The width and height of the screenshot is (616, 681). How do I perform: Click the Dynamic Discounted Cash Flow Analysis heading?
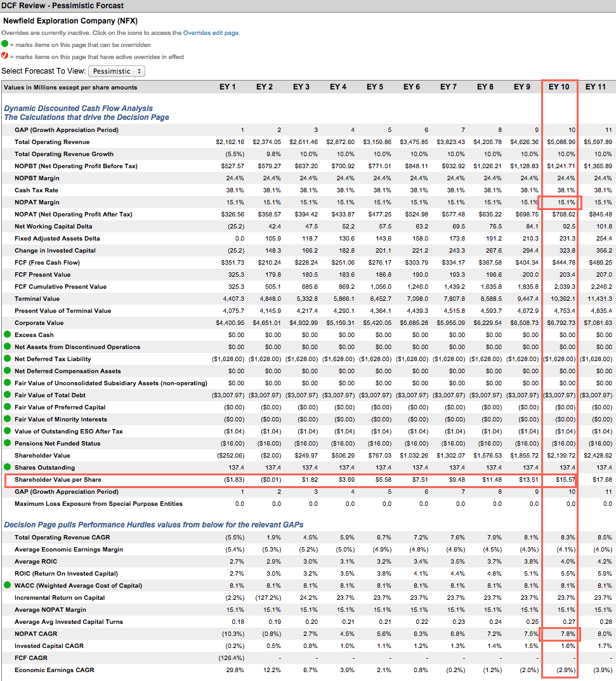pos(79,109)
